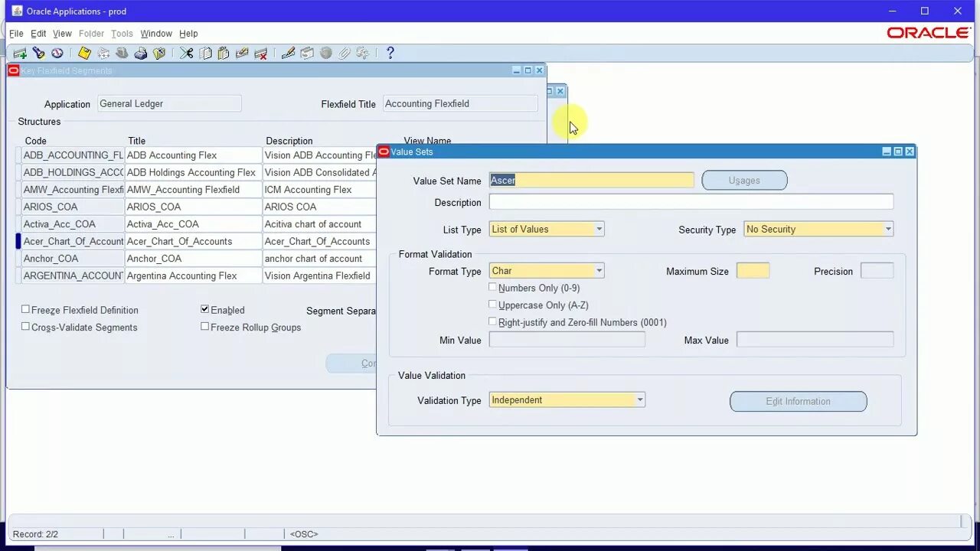This screenshot has width=980, height=551.
Task: Click the Copy toolbar icon
Action: pos(205,53)
